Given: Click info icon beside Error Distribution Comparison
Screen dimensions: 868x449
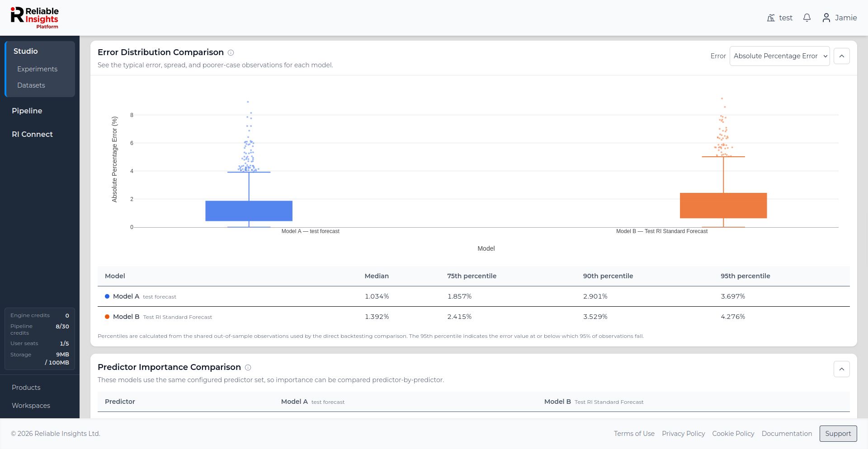Looking at the screenshot, I should tap(231, 52).
